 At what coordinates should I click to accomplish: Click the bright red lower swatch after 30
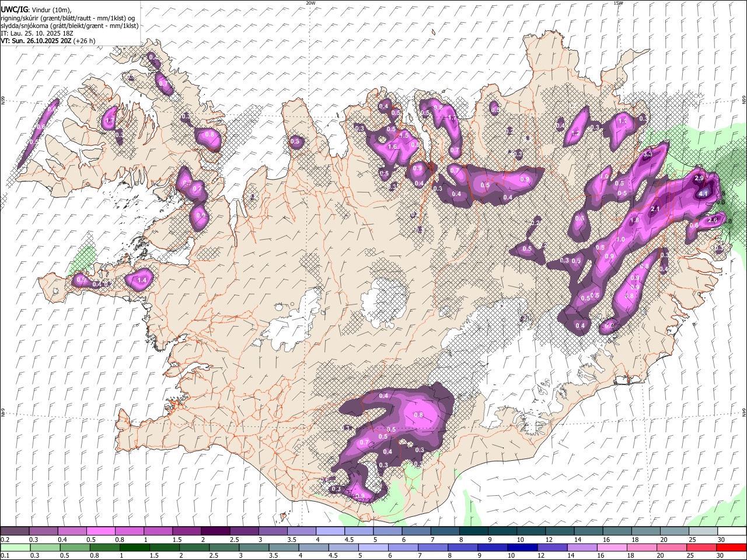[731, 548]
